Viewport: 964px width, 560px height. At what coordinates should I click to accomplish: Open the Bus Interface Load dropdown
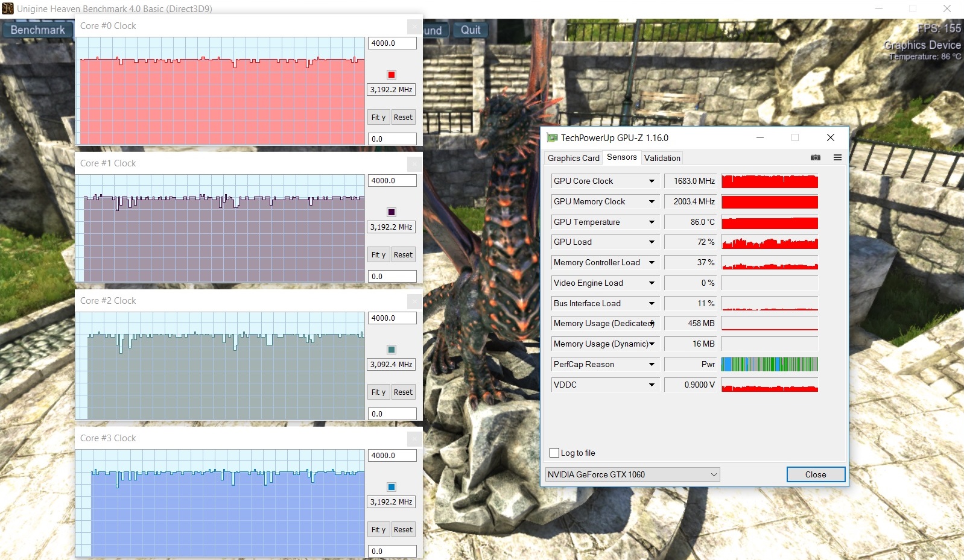652,303
